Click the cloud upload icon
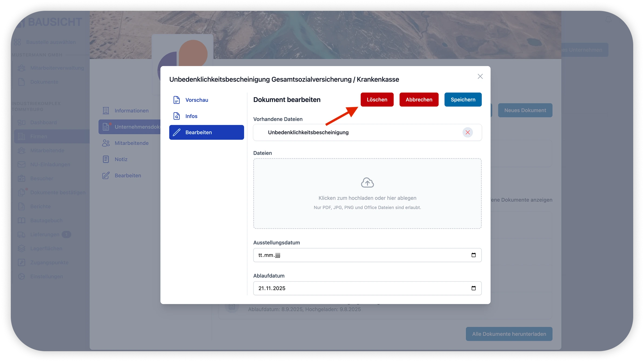The width and height of the screenshot is (644, 362). coord(367,183)
